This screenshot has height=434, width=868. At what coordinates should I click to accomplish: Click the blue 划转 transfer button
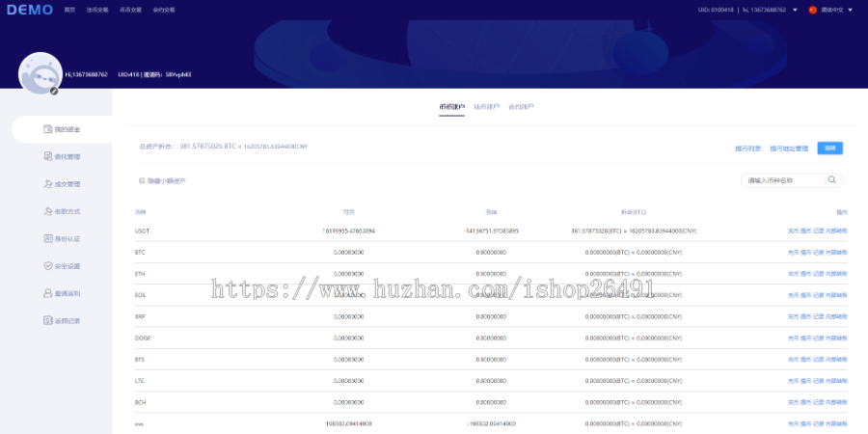[x=829, y=148]
